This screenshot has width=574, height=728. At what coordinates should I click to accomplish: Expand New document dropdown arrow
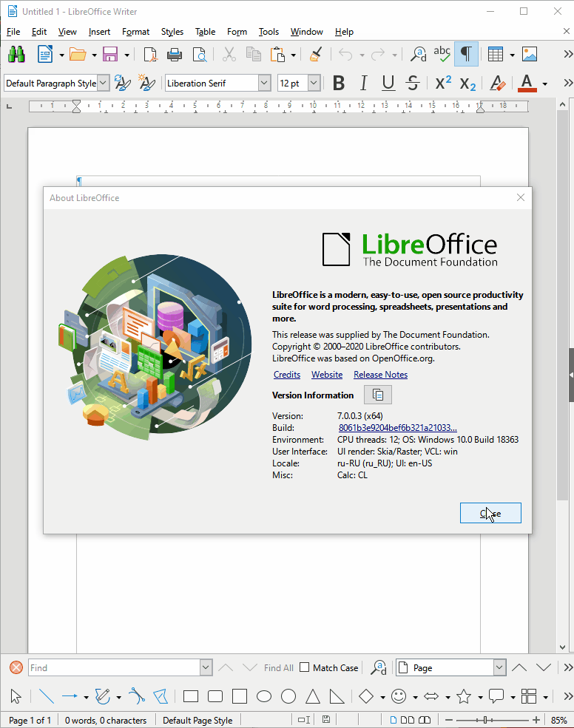click(x=61, y=55)
